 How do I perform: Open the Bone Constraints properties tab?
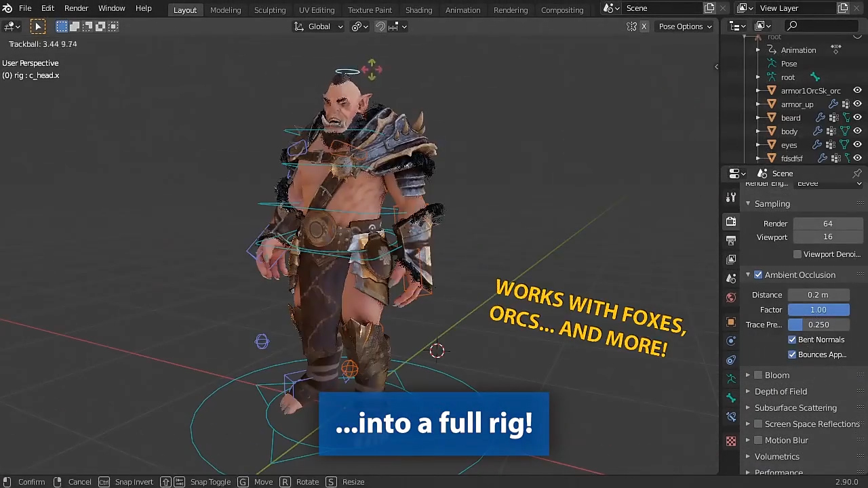(731, 417)
